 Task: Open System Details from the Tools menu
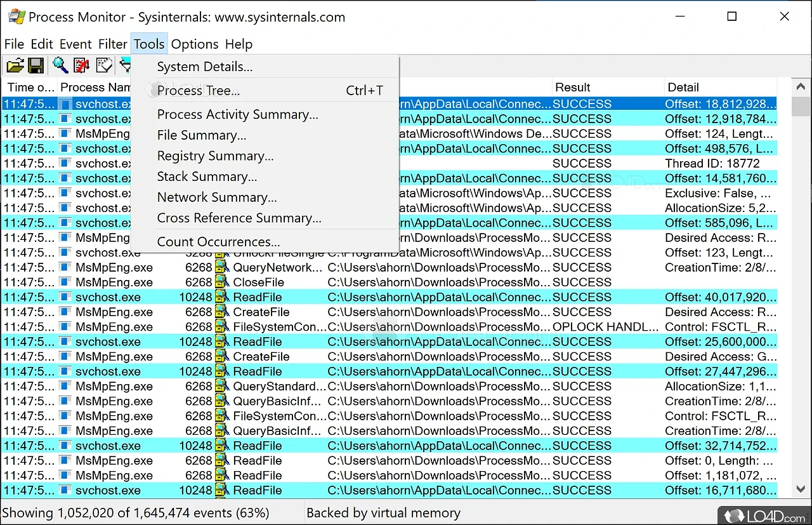pos(204,67)
